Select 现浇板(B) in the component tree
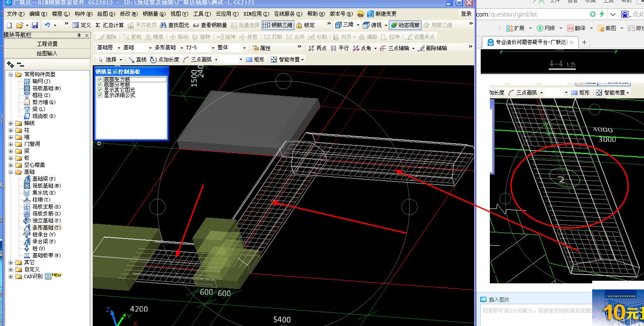This screenshot has height=326, width=644. coord(40,116)
